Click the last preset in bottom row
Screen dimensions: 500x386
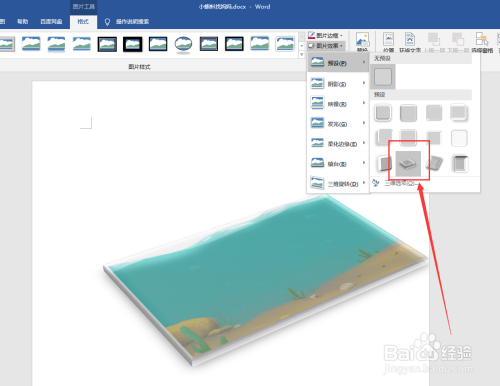pyautogui.click(x=459, y=164)
